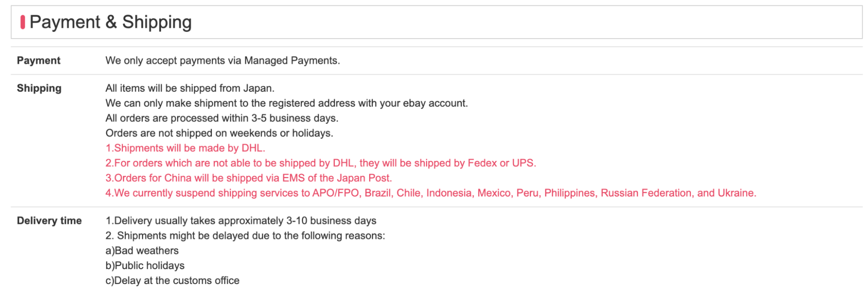Click the red marker beside Payment & Shipping

[x=23, y=22]
